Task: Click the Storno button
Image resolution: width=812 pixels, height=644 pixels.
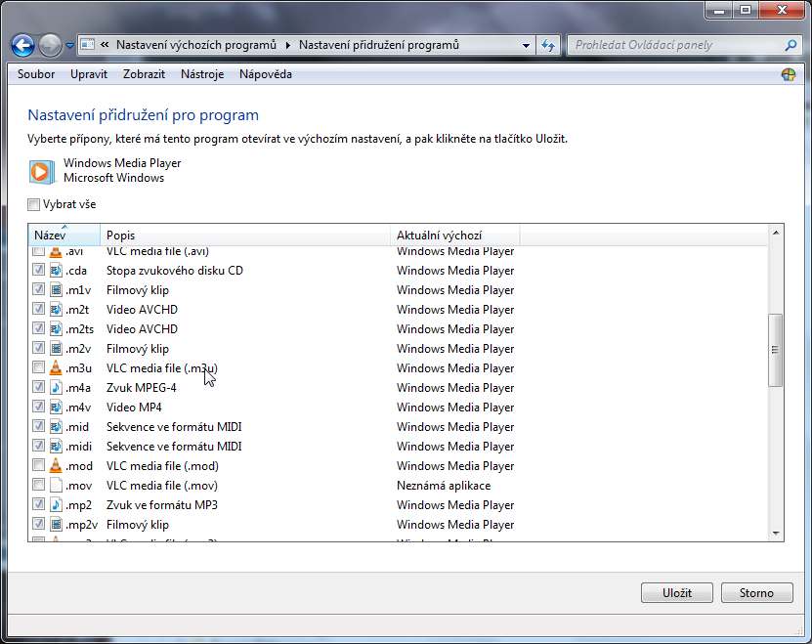Action: click(x=756, y=593)
